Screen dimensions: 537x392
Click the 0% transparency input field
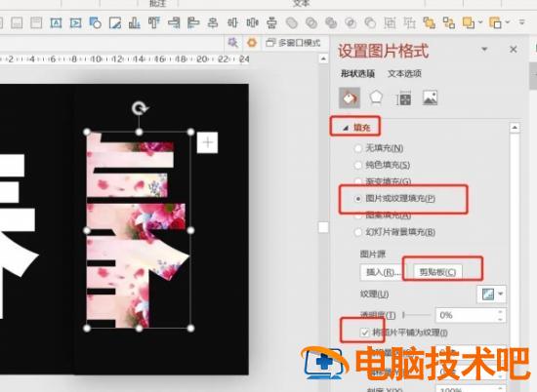tap(466, 315)
